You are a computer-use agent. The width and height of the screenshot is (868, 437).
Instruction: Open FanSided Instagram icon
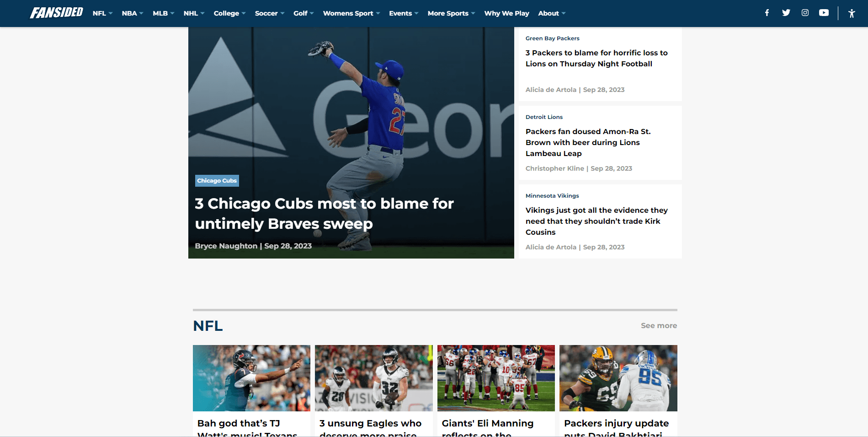click(805, 13)
